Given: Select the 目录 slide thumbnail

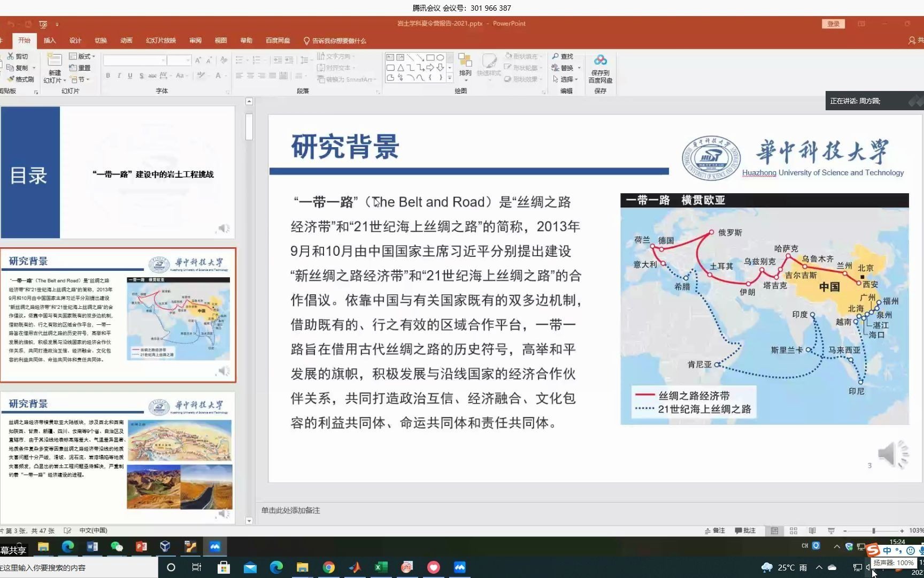Looking at the screenshot, I should (118, 172).
